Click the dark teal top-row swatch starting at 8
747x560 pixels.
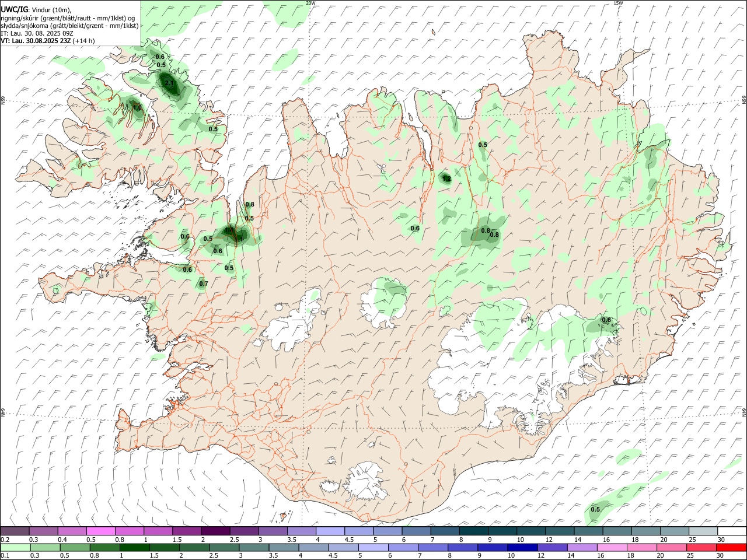[x=473, y=531]
